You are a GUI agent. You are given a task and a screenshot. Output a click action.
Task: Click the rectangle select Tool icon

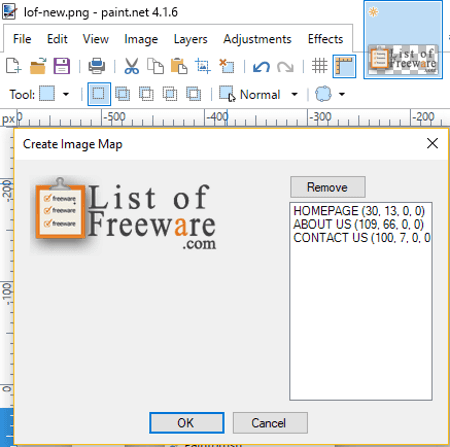coord(47,93)
